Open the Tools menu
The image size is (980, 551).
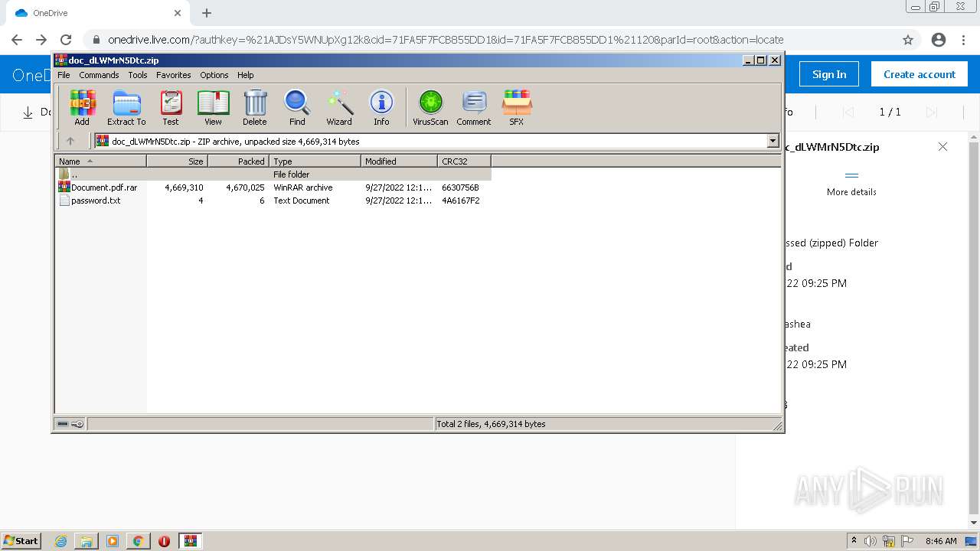point(138,75)
